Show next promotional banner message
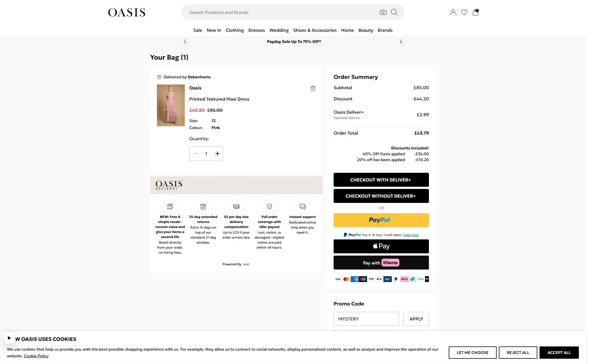 (401, 42)
